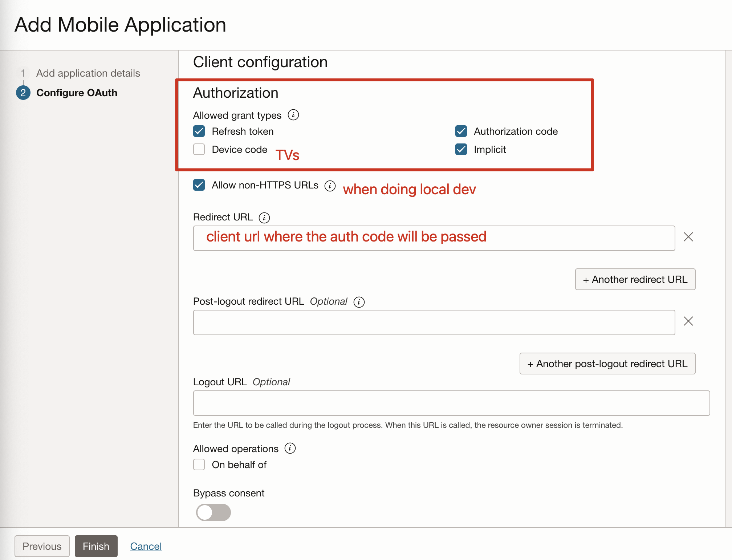Select the Configure OAuth step
Viewport: 732px width, 560px height.
tap(77, 93)
